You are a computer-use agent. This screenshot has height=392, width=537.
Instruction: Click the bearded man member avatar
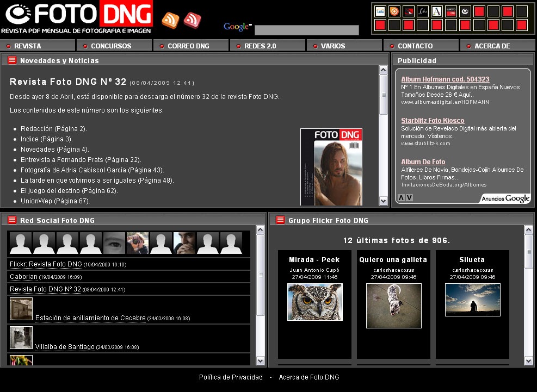[x=184, y=243]
